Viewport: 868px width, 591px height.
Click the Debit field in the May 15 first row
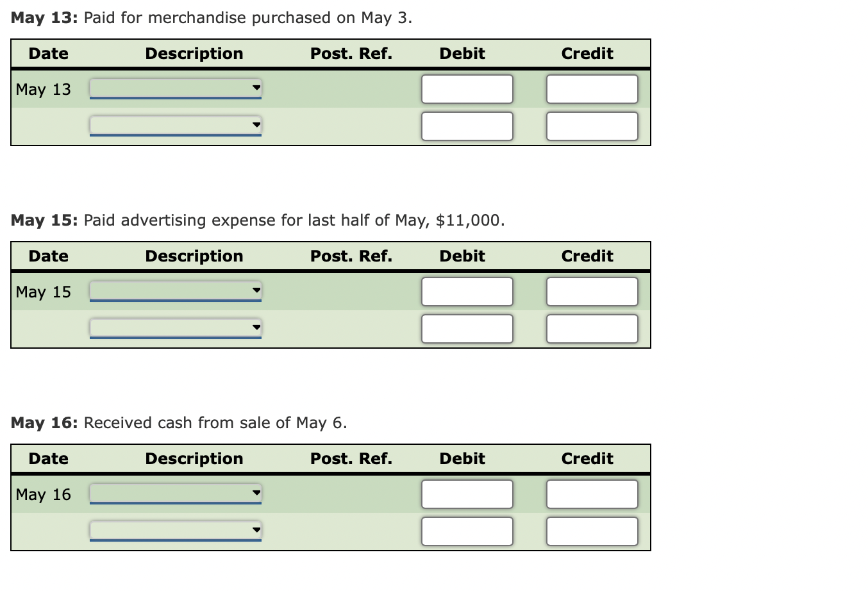[x=467, y=291]
